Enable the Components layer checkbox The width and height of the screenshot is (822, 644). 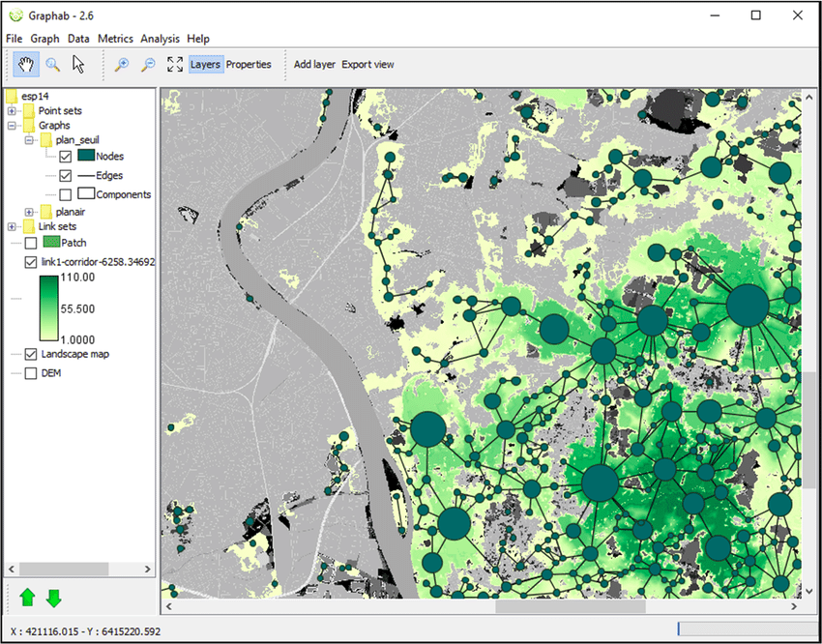tap(66, 194)
